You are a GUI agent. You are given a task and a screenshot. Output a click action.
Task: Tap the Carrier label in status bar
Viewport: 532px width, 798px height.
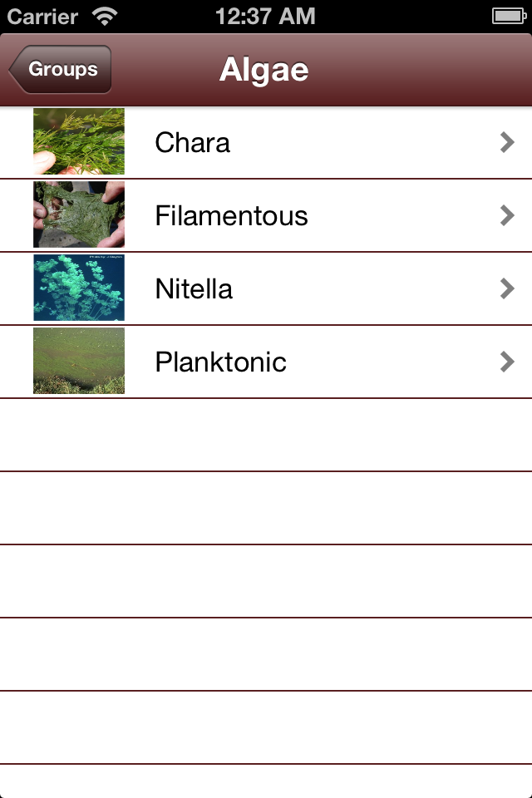(x=42, y=16)
